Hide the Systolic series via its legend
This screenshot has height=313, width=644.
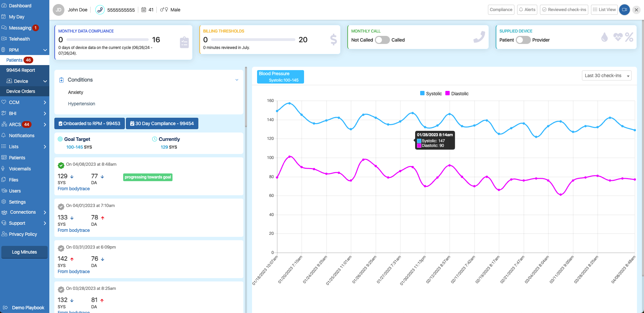pos(431,94)
